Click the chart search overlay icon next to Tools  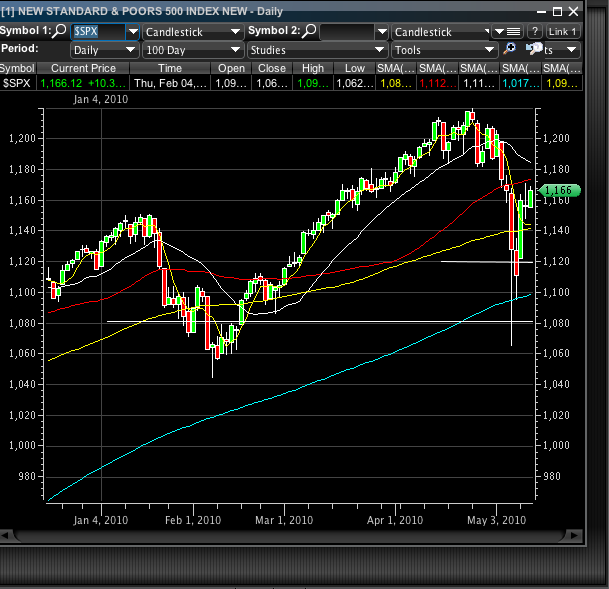click(x=535, y=49)
